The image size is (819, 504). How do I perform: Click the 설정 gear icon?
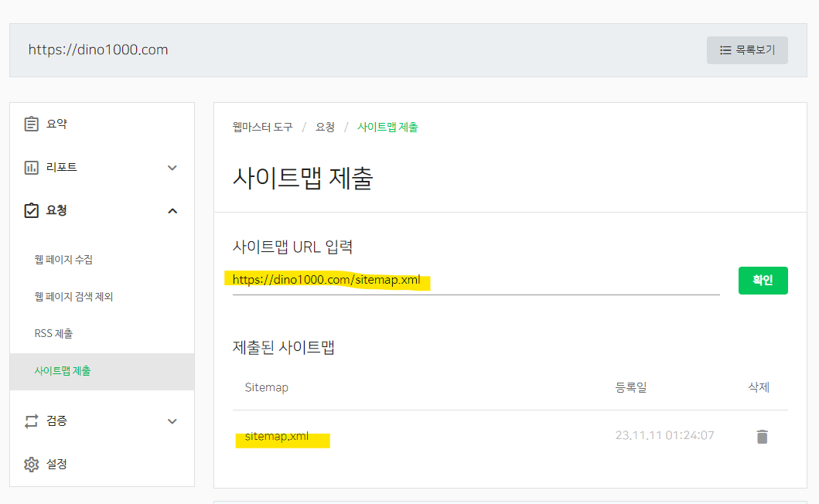click(32, 465)
